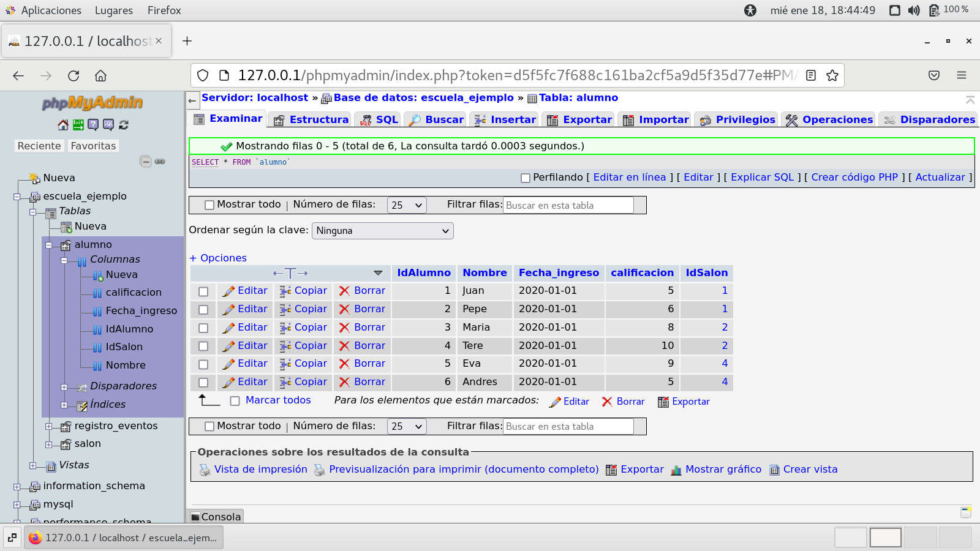This screenshot has height=551, width=980.
Task: Bookmark this page with the star icon
Action: [x=832, y=75]
